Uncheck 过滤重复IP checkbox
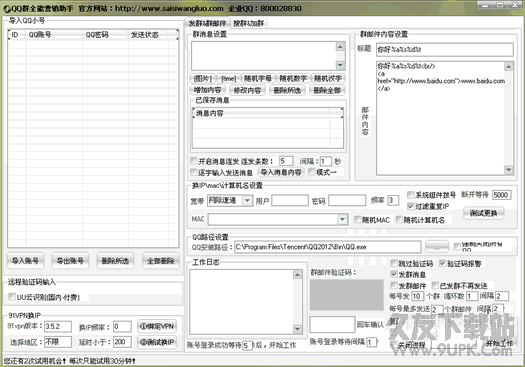 point(410,206)
